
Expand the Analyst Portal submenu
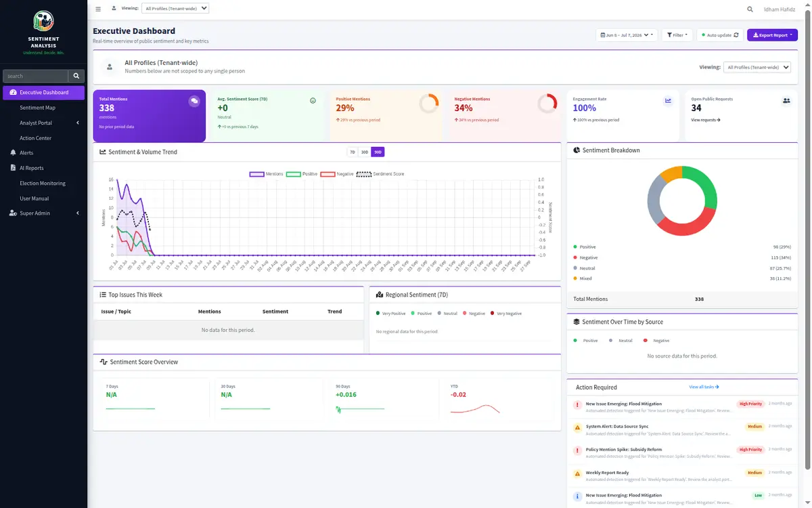43,123
